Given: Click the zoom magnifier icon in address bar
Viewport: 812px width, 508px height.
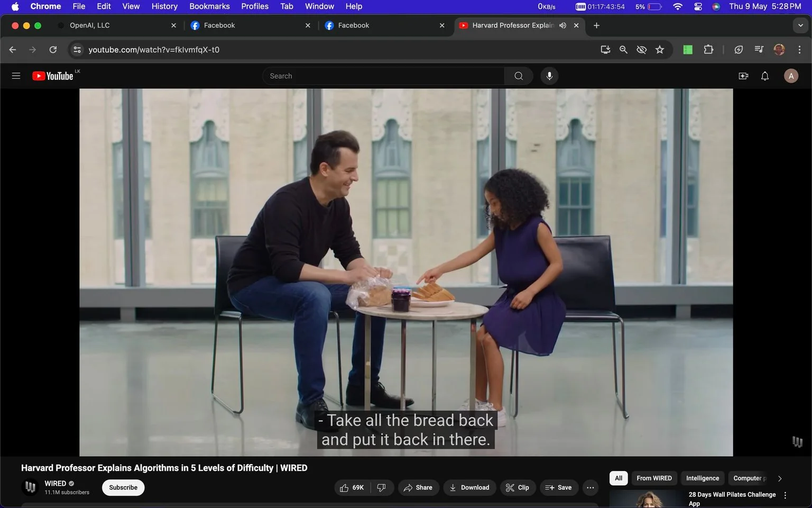Looking at the screenshot, I should [623, 50].
